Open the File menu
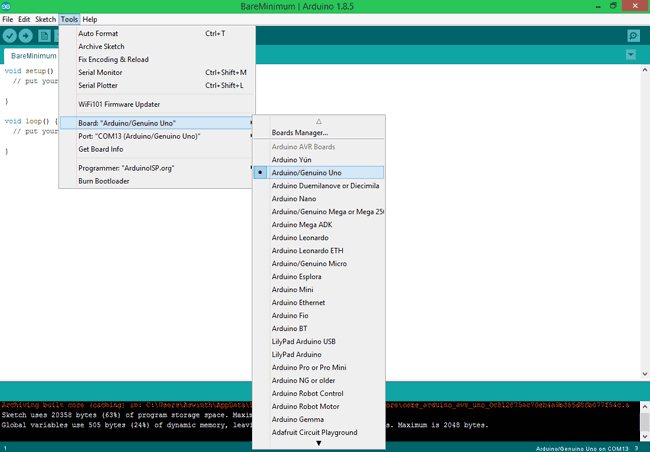Screen dimensions: 650x452 pos(7,19)
